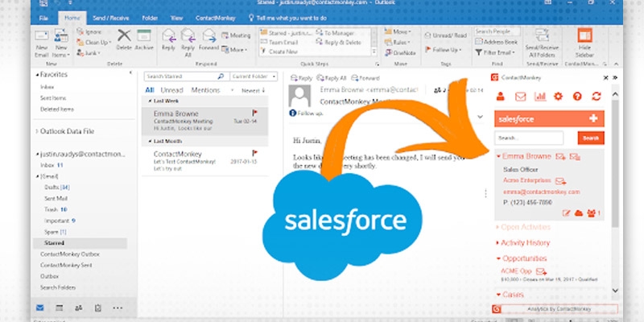Screen dimensions: 644x322
Task: Click the plus icon on salesforce bar
Action: coord(593,118)
